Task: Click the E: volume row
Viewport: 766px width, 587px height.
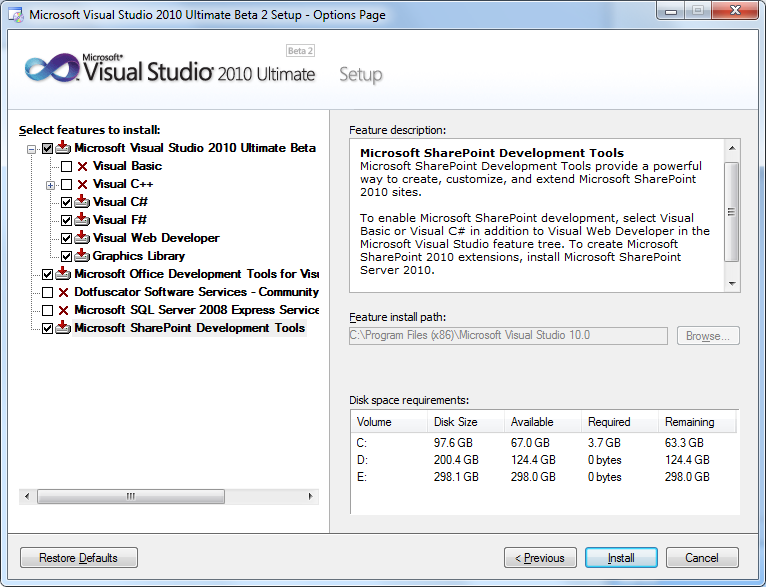Action: (x=544, y=477)
